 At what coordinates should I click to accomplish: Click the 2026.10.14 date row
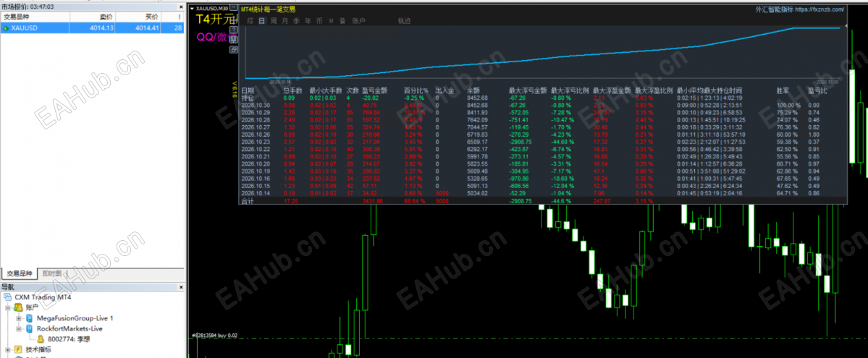click(x=256, y=193)
